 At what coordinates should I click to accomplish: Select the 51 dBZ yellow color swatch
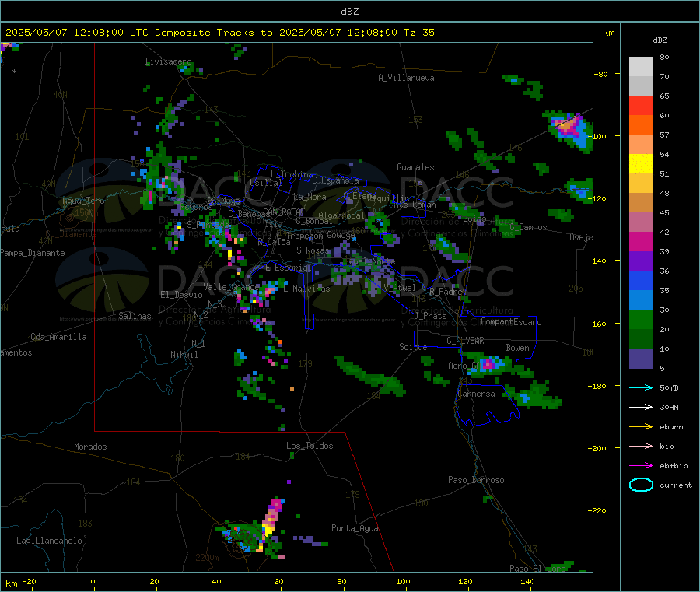click(641, 164)
